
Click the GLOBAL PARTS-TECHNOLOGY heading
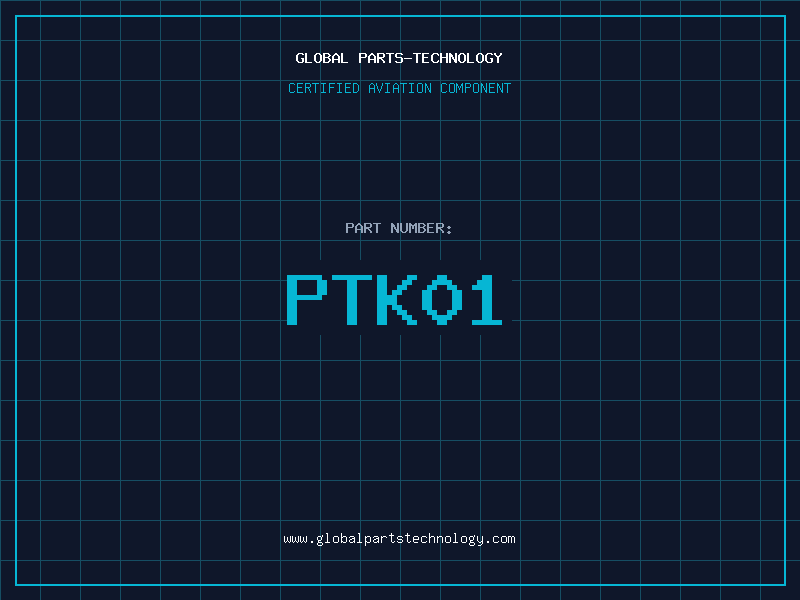[x=399, y=58]
